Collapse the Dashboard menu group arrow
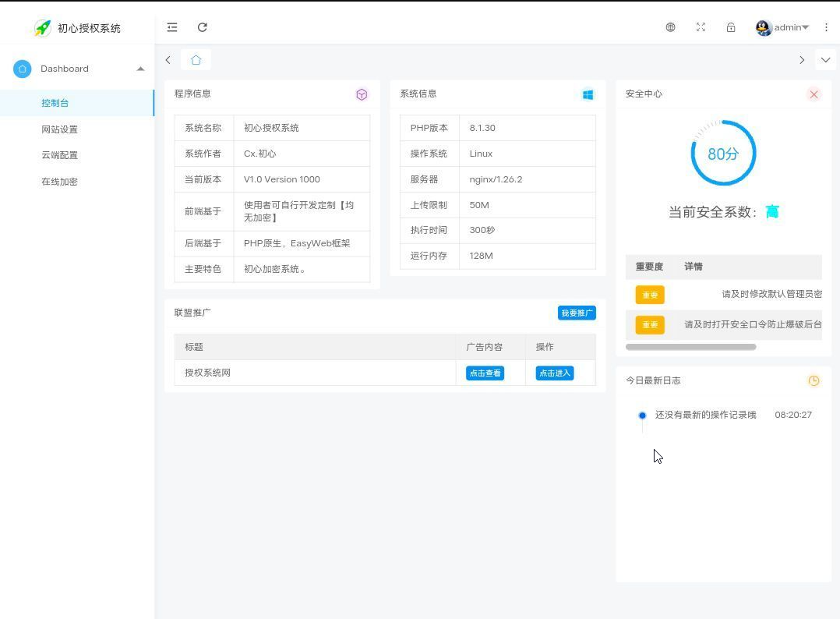Image resolution: width=840 pixels, height=619 pixels. [140, 69]
